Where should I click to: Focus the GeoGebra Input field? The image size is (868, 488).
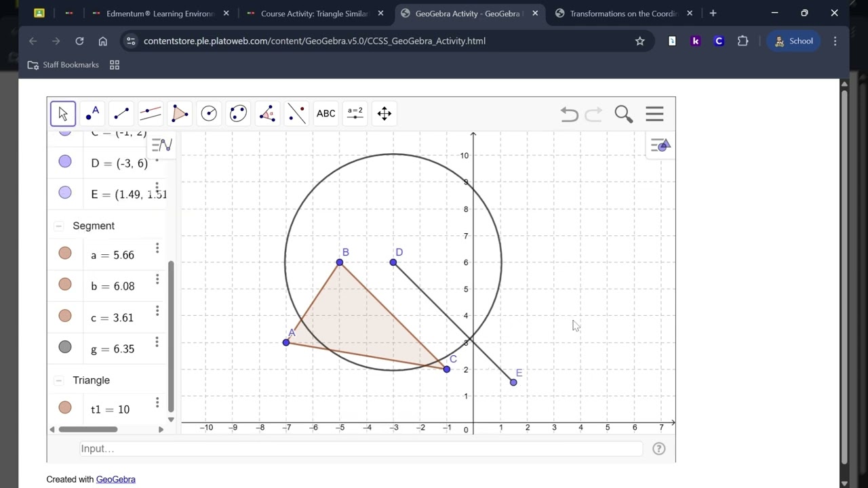coord(360,449)
